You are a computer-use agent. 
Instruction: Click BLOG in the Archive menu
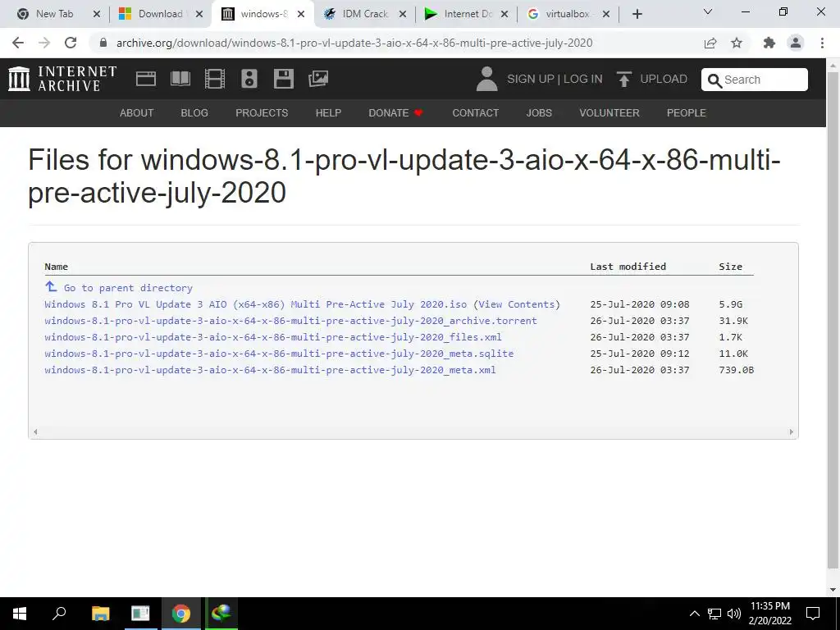[194, 113]
